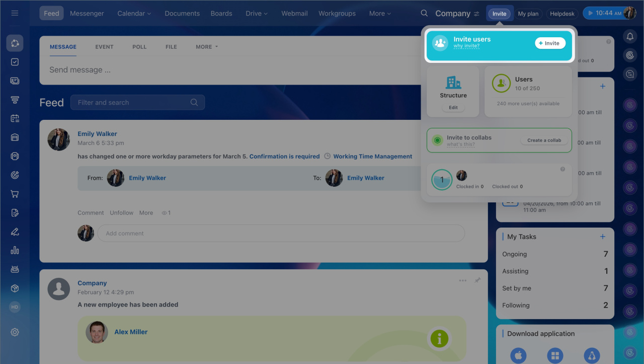
Task: Toggle Unfollow on Emily Walker's post
Action: 122,213
